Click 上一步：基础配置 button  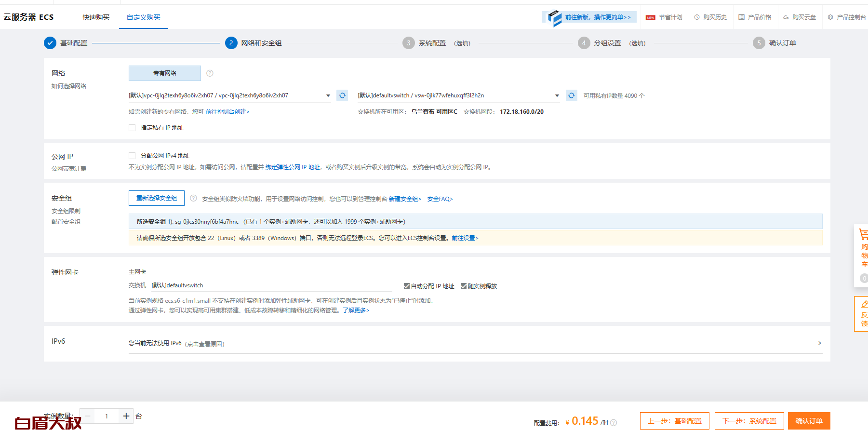point(675,421)
